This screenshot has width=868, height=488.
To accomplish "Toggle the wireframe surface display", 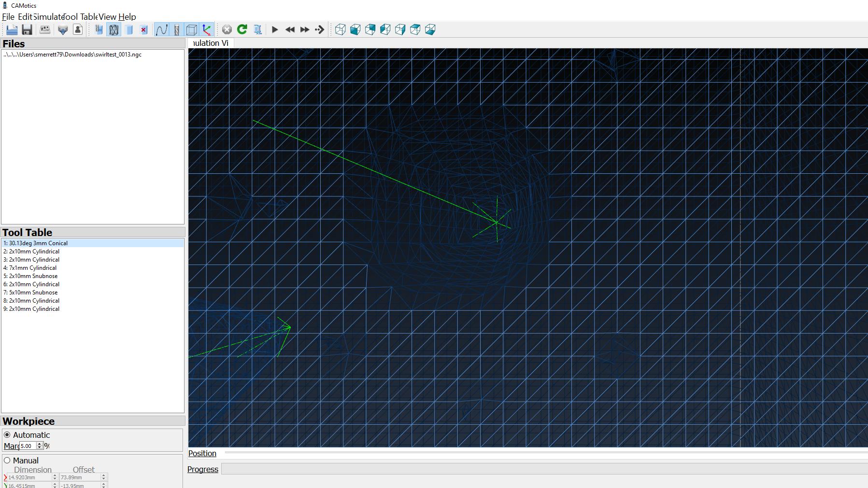I will click(114, 30).
